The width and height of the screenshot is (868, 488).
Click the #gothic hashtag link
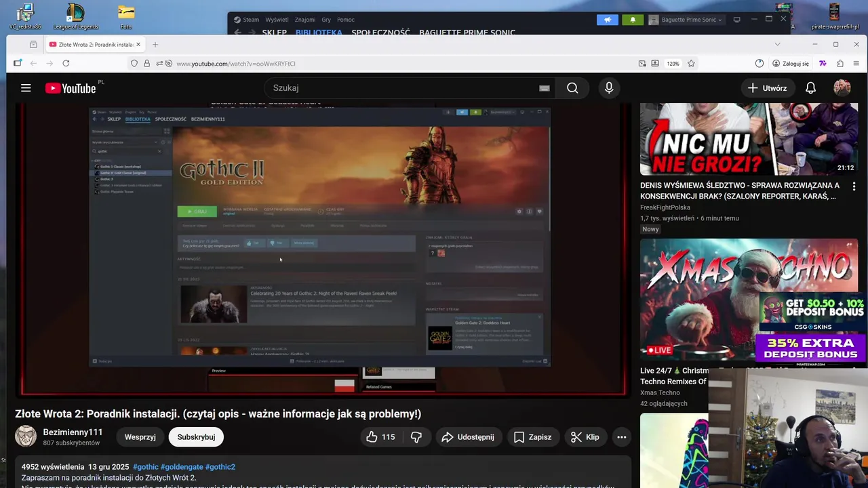point(145,467)
